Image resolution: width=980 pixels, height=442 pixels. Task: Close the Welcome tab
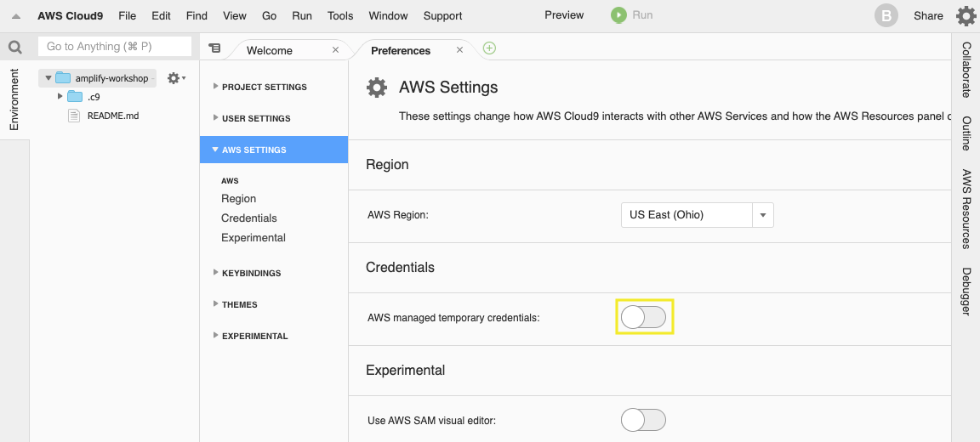tap(336, 50)
